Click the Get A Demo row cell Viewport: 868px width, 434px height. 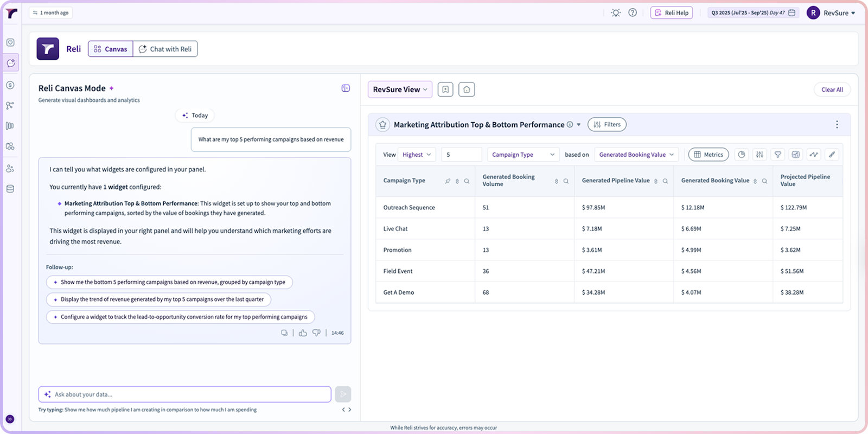point(425,292)
